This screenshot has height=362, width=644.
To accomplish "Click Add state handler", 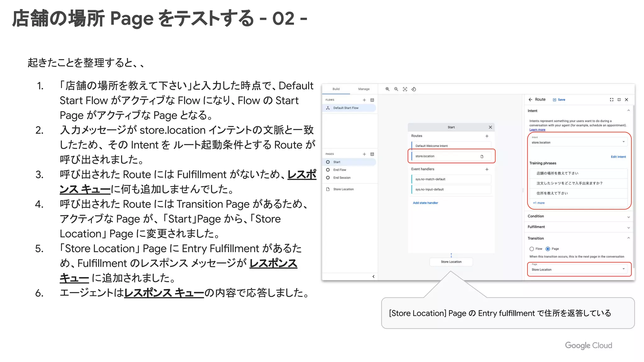I will pyautogui.click(x=425, y=203).
